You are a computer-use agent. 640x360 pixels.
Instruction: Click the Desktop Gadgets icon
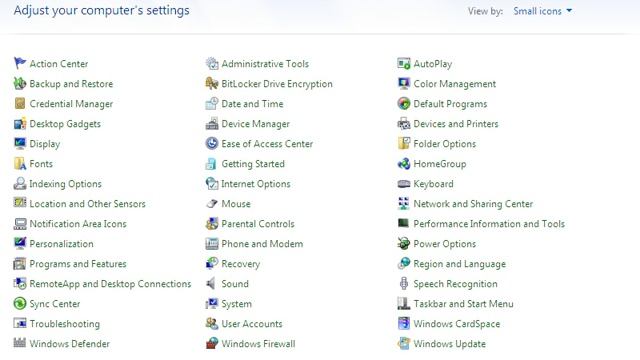click(20, 123)
